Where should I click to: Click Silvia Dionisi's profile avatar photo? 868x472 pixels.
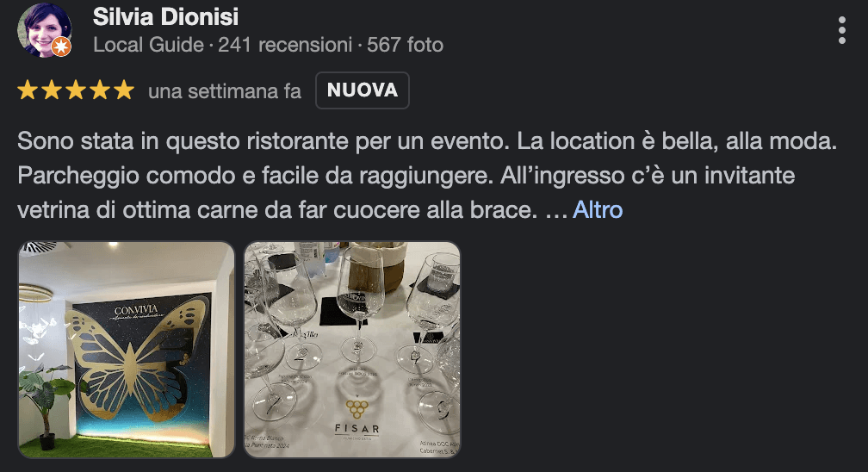pyautogui.click(x=44, y=30)
